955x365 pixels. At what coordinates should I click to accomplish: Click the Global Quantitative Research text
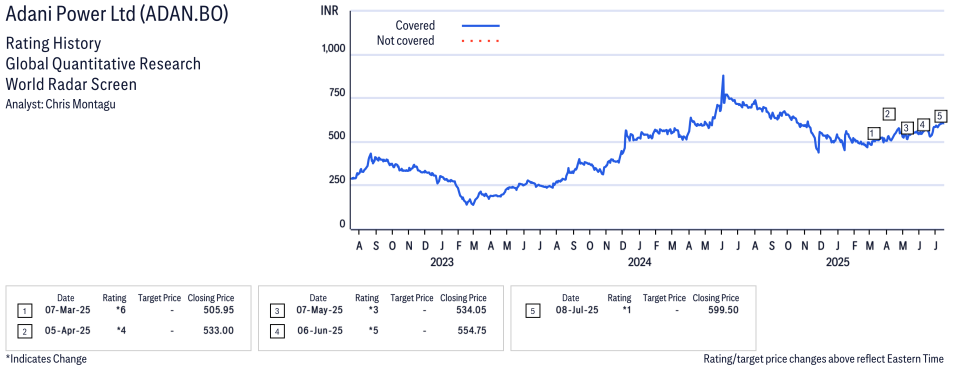[x=103, y=63]
